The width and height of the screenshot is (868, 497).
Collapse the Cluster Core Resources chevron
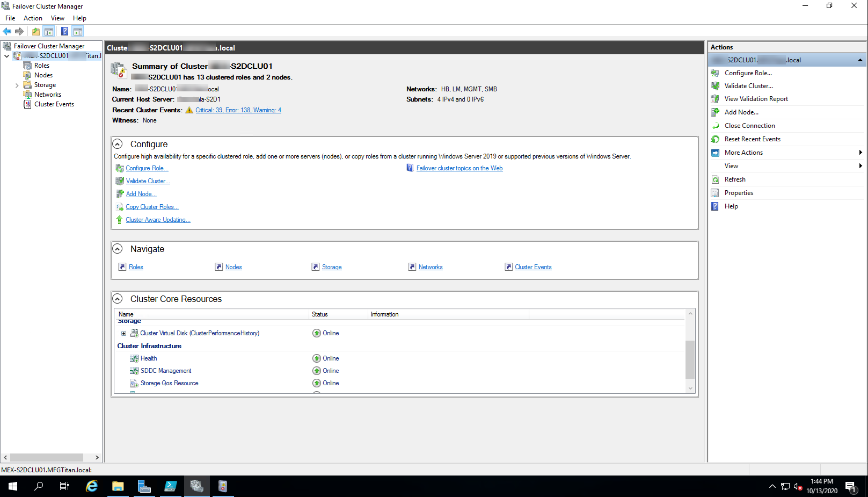[118, 299]
